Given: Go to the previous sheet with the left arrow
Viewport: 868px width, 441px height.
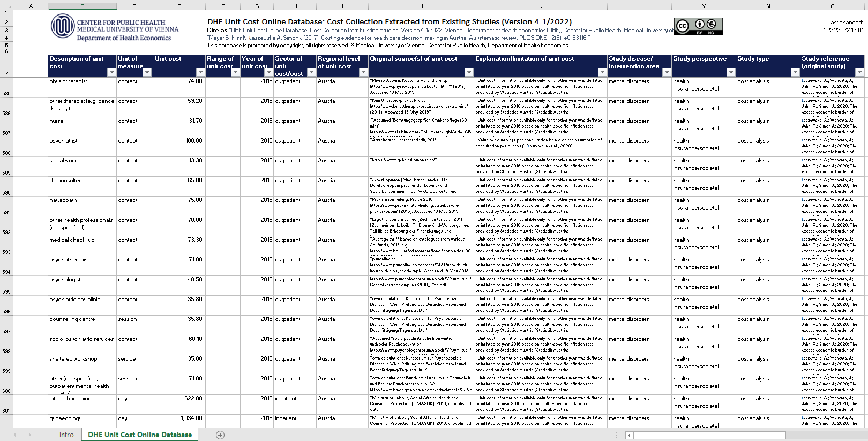Looking at the screenshot, I should coord(14,435).
